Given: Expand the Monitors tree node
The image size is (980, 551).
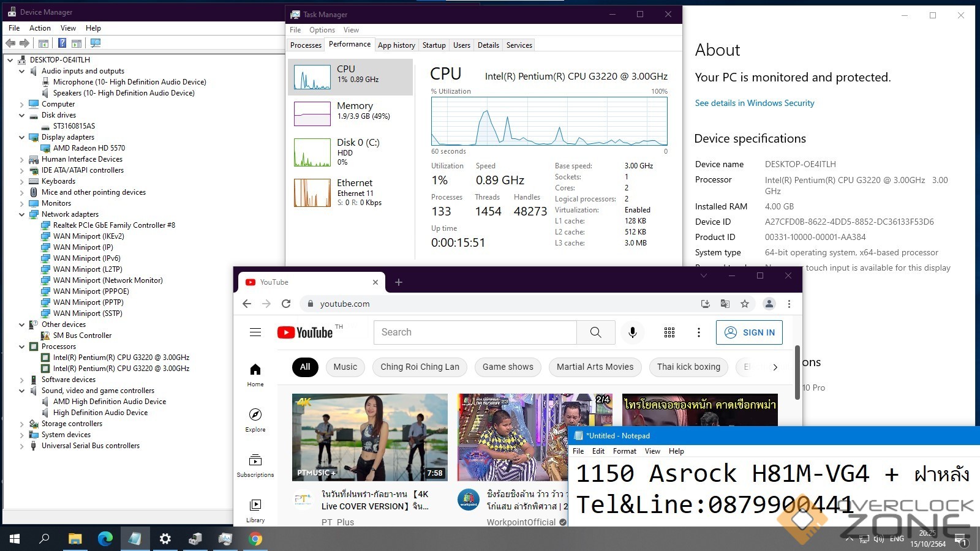Looking at the screenshot, I should click(x=22, y=203).
